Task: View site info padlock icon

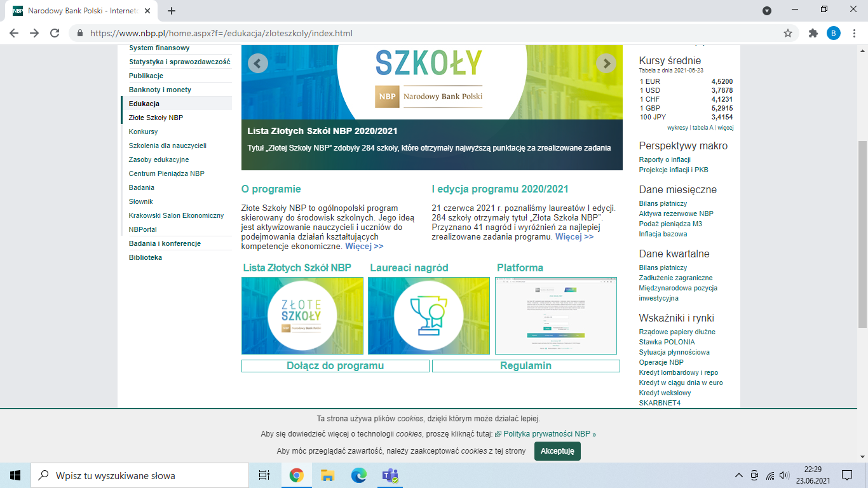Action: coord(81,33)
